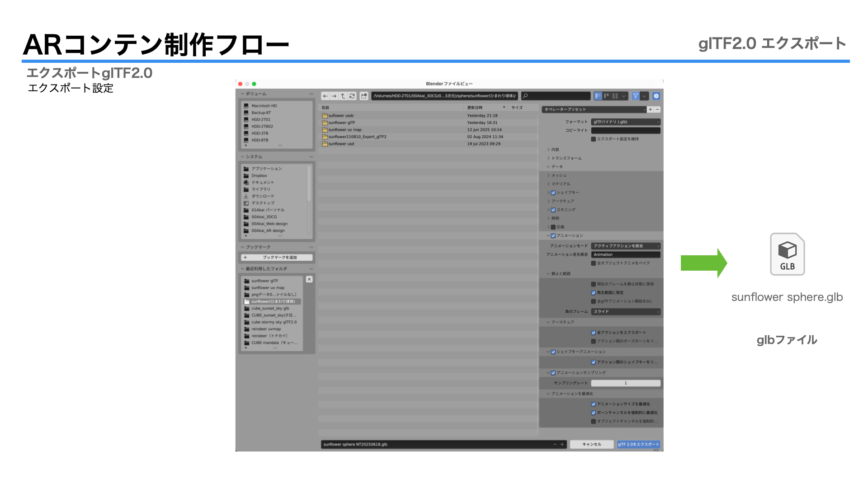Add operator preset with plus button
The image size is (868, 488).
coord(650,109)
